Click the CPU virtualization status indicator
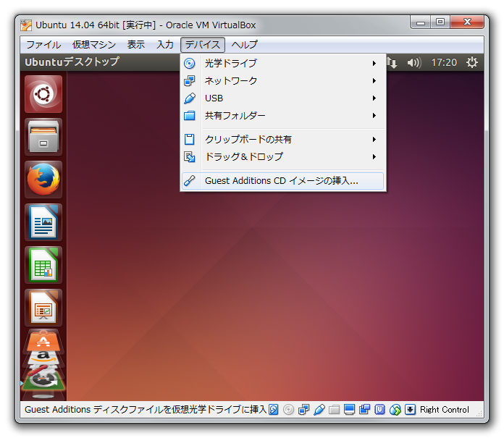The height and width of the screenshot is (438, 504). (x=379, y=409)
